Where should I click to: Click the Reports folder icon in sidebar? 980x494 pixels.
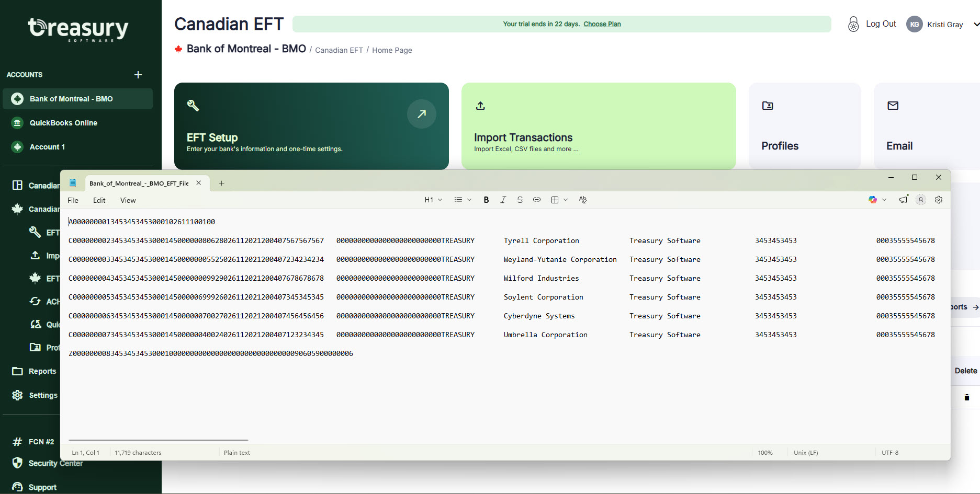(x=17, y=371)
